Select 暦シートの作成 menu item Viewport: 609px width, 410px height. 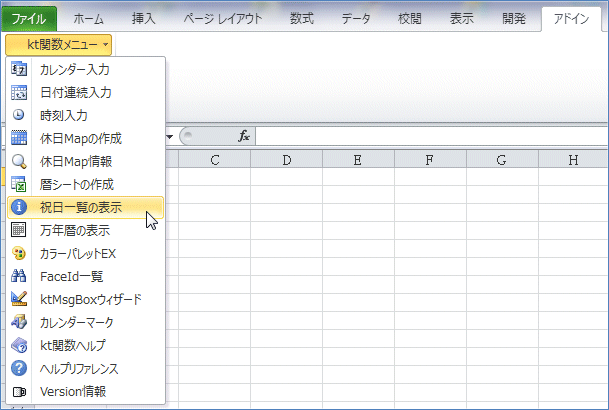click(x=77, y=184)
